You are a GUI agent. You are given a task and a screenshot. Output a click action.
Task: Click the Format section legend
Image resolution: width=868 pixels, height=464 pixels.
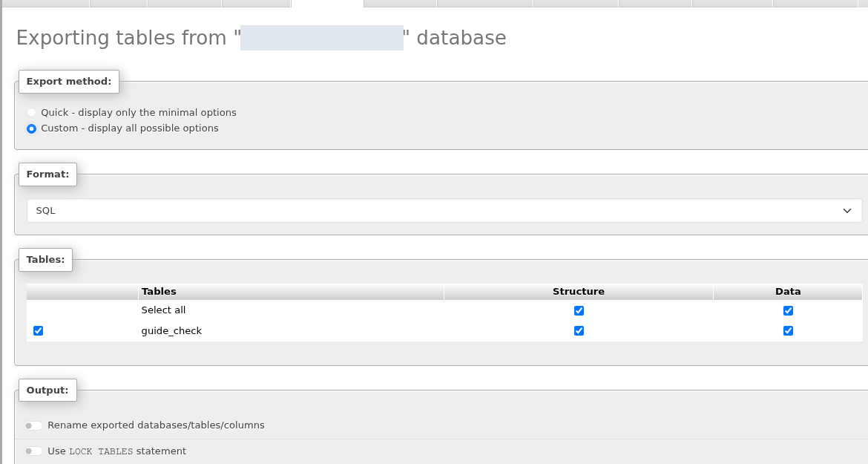47,174
